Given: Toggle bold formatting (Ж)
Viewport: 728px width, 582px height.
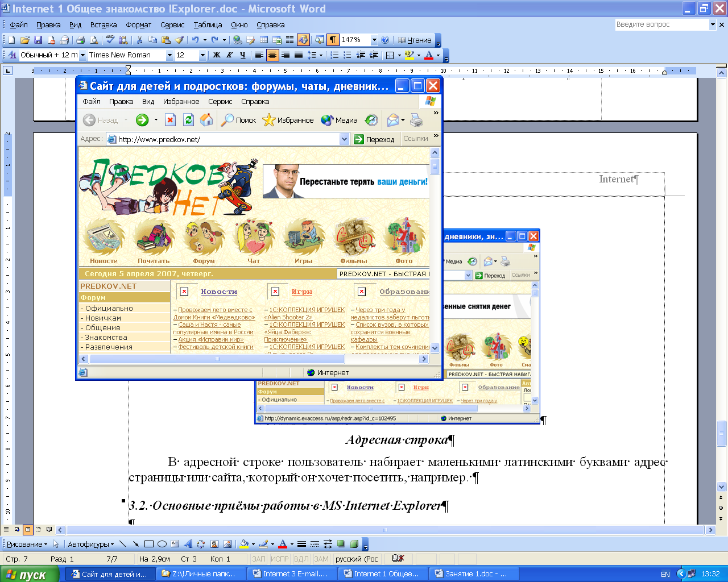Looking at the screenshot, I should (216, 55).
